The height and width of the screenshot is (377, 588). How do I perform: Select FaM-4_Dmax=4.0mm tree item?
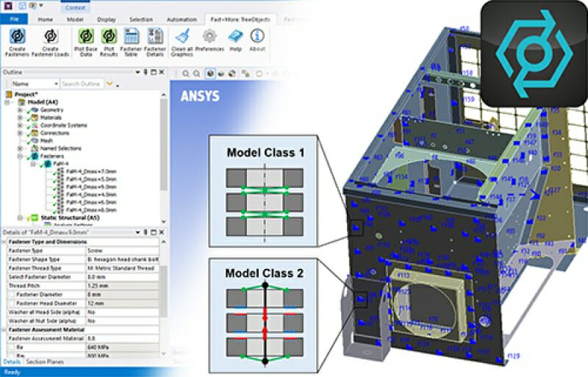click(x=91, y=195)
